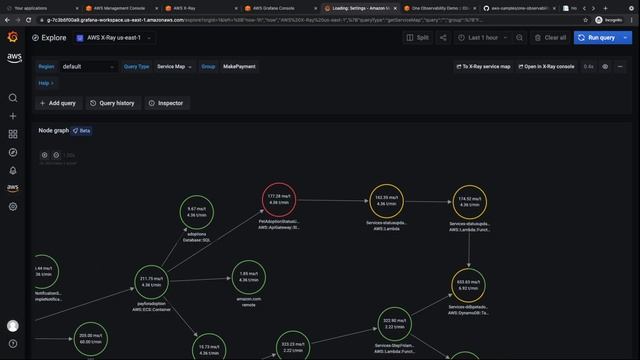This screenshot has height=360, width=640.
Task: Select the DynamoDB table node
Action: point(468,285)
